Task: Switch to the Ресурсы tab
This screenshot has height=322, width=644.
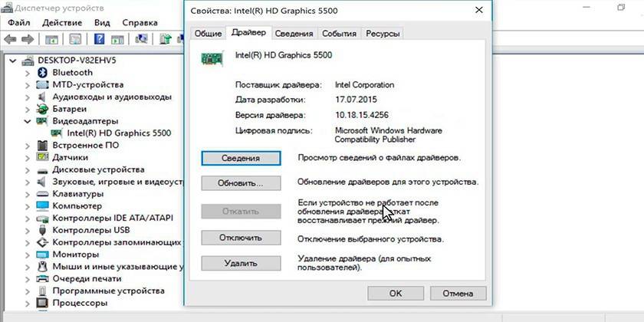Action: [383, 33]
